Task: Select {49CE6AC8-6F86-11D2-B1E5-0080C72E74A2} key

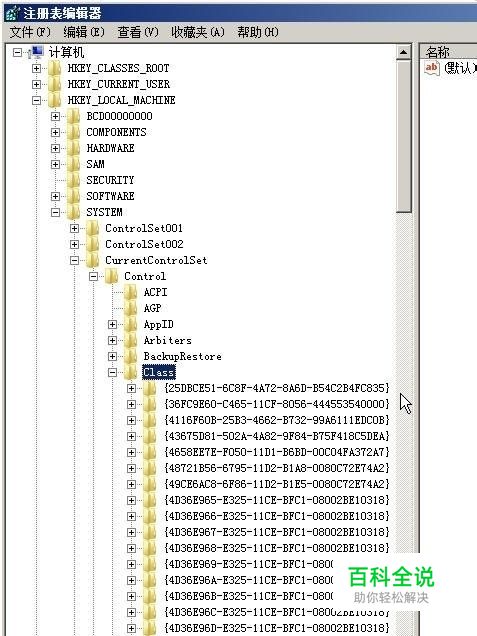Action: [277, 484]
